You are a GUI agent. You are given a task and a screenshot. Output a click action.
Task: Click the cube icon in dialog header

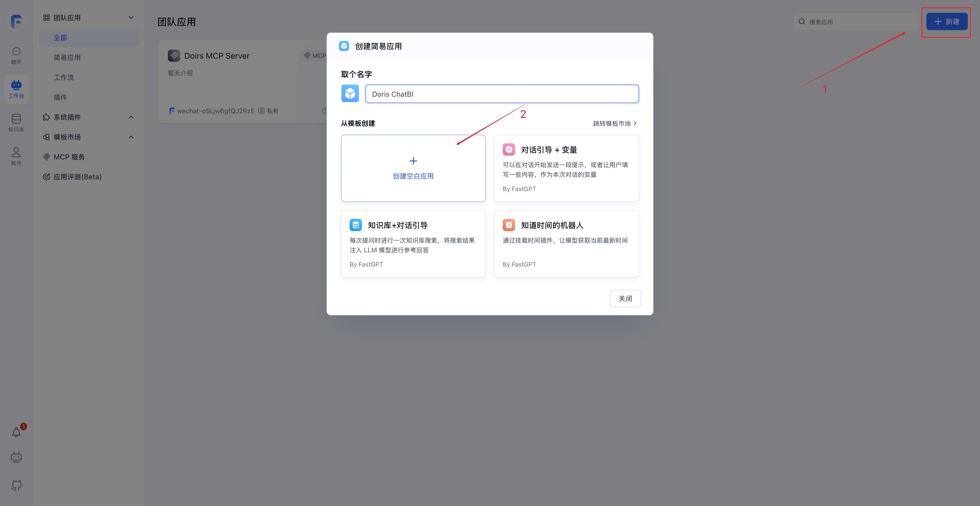[x=344, y=46]
